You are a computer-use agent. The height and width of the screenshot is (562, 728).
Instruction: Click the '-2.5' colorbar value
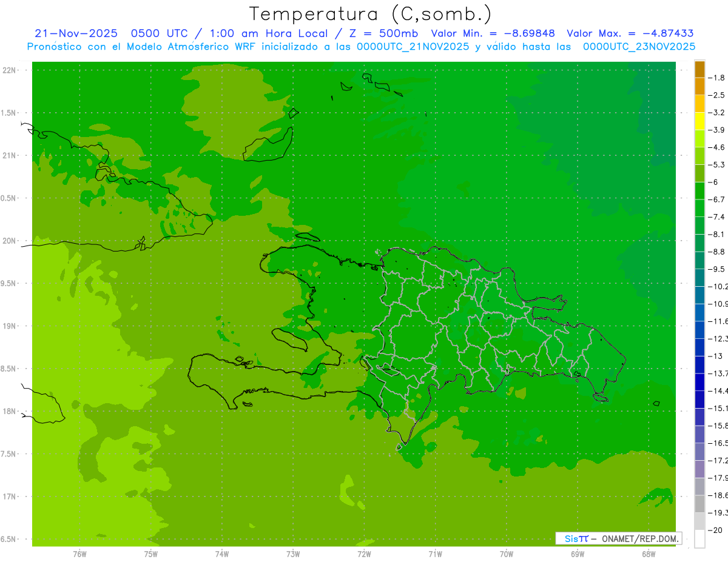pos(717,95)
